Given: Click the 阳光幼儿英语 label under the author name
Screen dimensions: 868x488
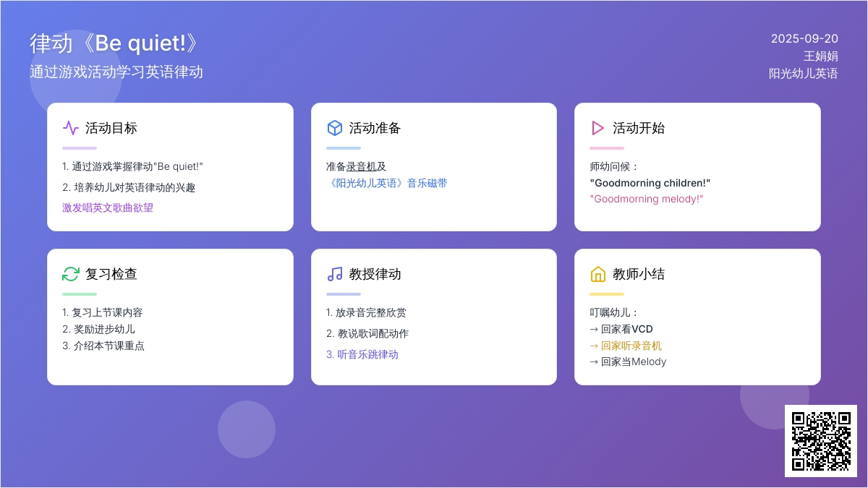Looking at the screenshot, I should click(x=803, y=73).
